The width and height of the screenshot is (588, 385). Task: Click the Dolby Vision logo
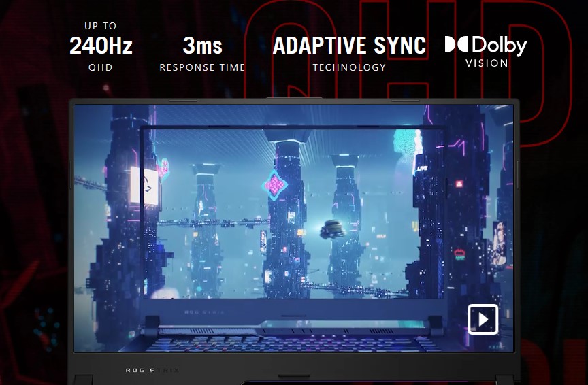click(486, 52)
